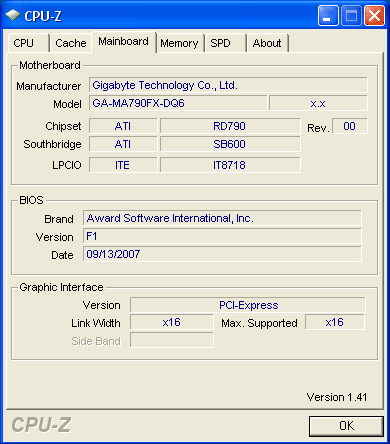Click the greyed-out Side Band label
This screenshot has height=444, width=390.
click(96, 341)
